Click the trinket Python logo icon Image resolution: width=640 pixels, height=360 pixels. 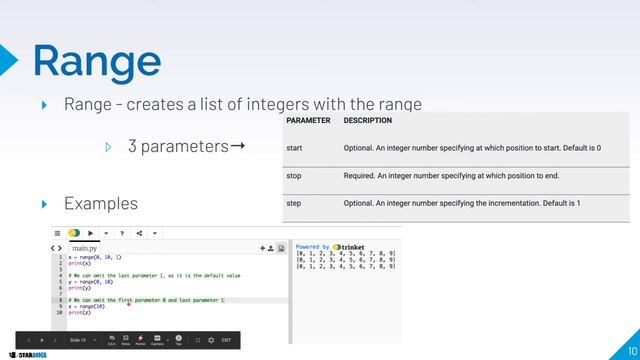point(74,233)
